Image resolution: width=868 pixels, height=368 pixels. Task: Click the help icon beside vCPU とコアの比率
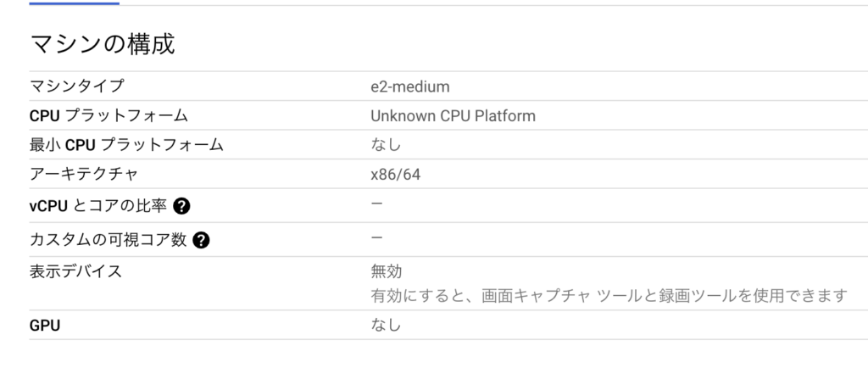[x=181, y=206]
